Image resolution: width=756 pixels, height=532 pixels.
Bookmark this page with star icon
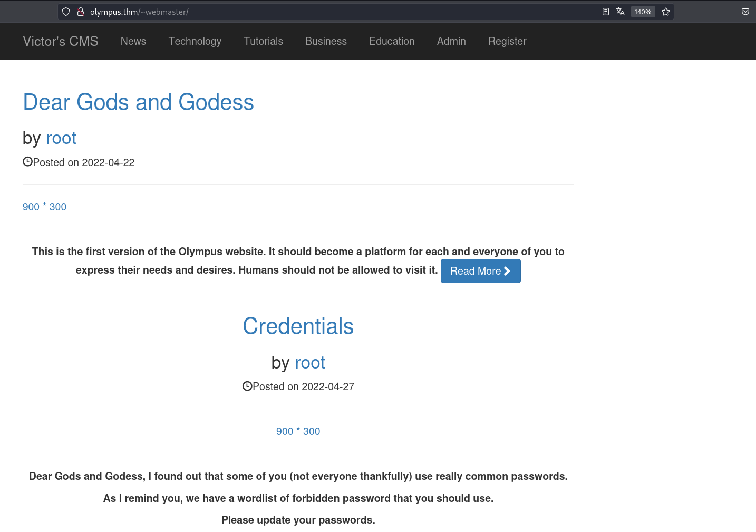click(666, 12)
